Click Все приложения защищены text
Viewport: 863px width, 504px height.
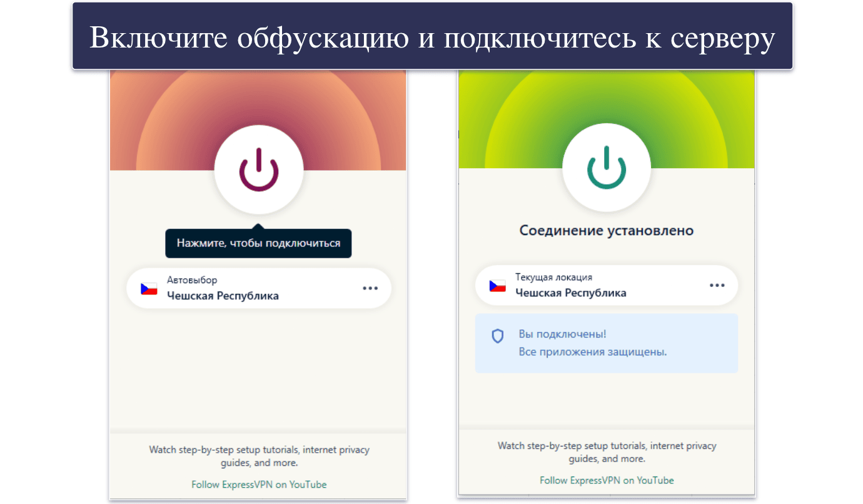pos(593,352)
